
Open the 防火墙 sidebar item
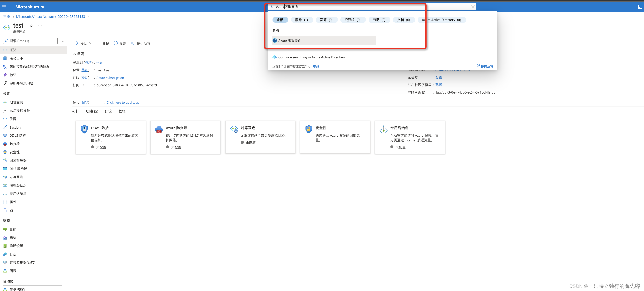[15, 144]
